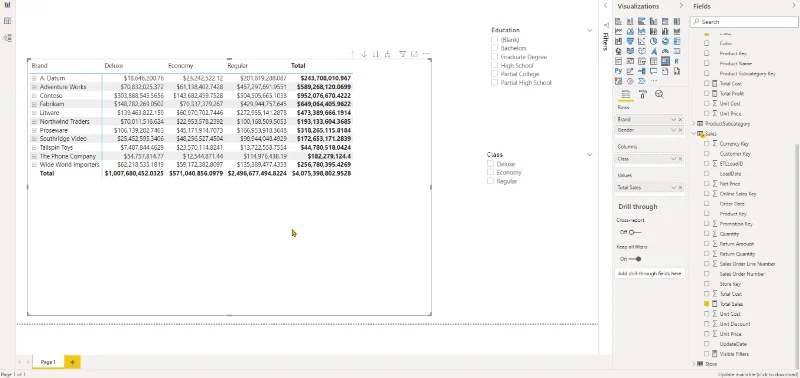Check Economy in Class slicer

(x=490, y=172)
